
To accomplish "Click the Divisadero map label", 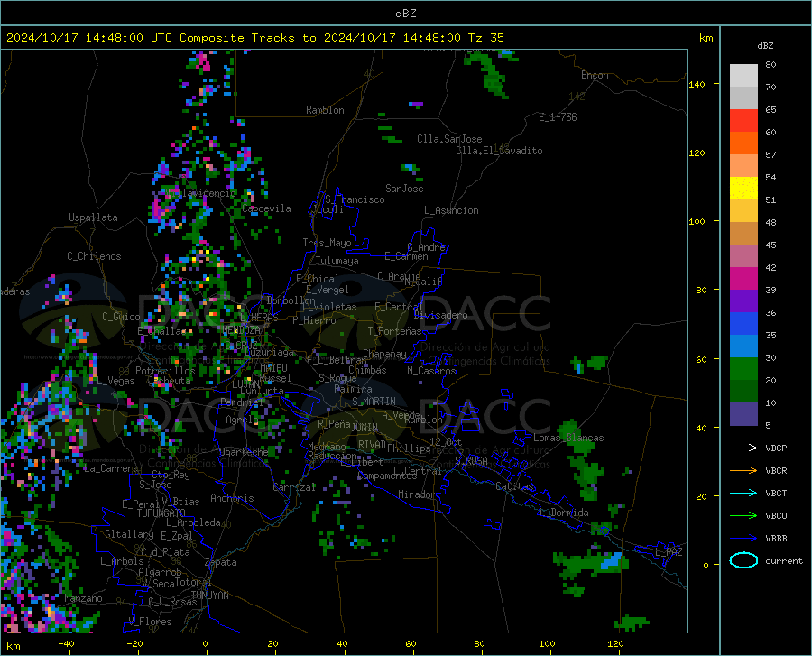I will pos(440,315).
